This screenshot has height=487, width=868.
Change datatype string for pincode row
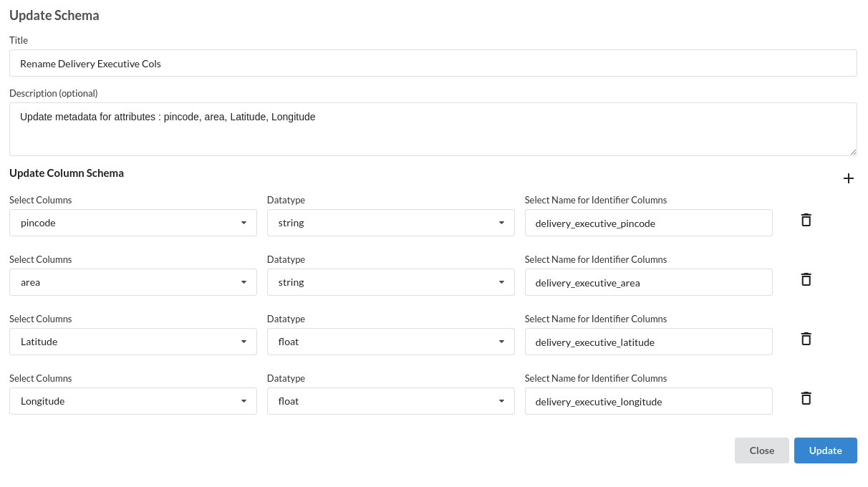pyautogui.click(x=391, y=223)
